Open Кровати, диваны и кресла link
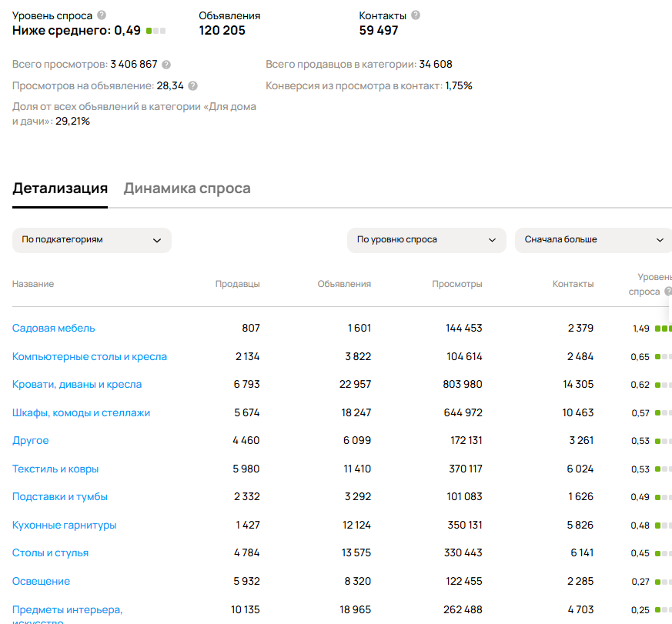 click(x=77, y=385)
